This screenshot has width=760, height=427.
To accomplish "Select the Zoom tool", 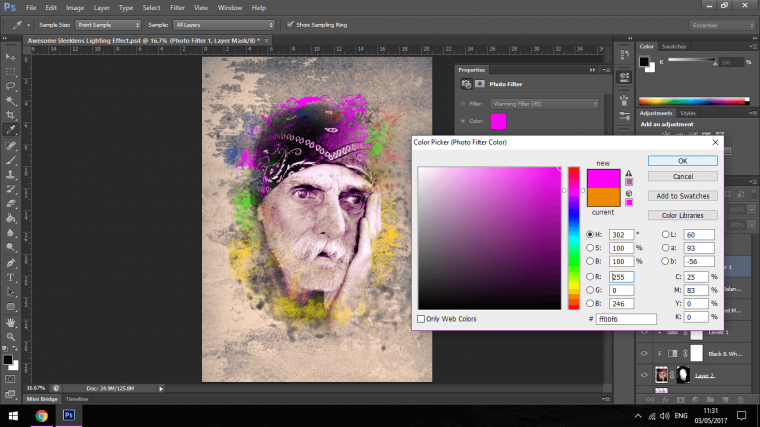I will 10,337.
